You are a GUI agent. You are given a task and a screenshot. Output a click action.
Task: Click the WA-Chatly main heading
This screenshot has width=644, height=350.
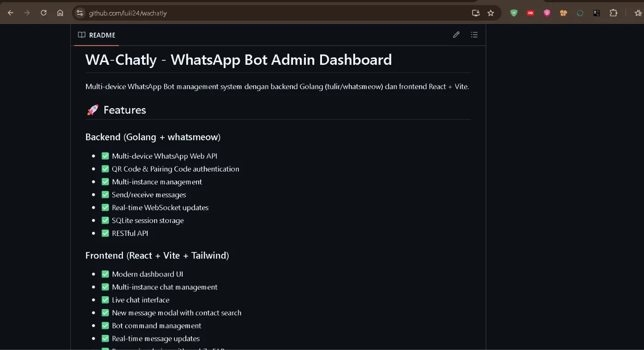pos(239,59)
